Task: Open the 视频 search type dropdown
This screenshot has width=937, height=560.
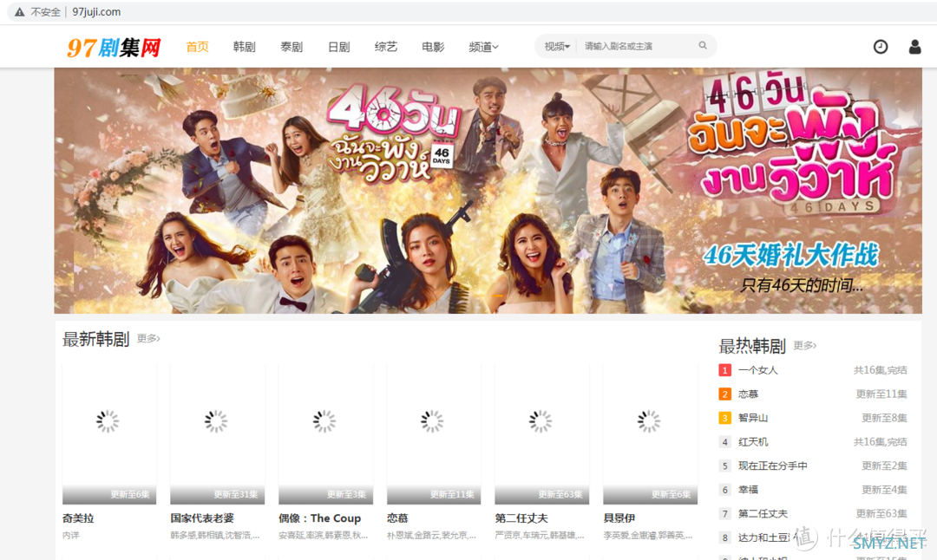Action: pyautogui.click(x=557, y=46)
